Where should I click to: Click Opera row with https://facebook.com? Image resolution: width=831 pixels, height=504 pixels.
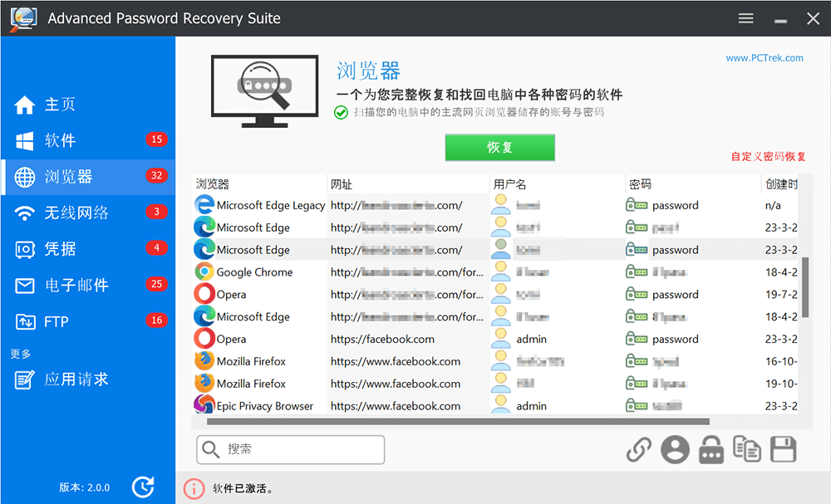[495, 339]
